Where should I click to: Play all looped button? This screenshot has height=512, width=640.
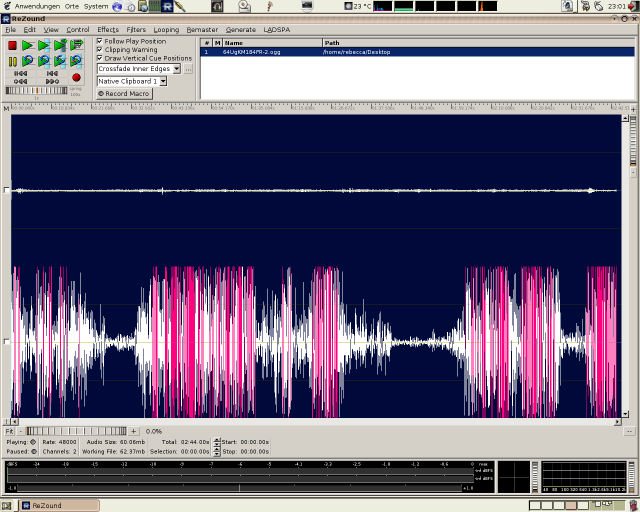(28, 61)
